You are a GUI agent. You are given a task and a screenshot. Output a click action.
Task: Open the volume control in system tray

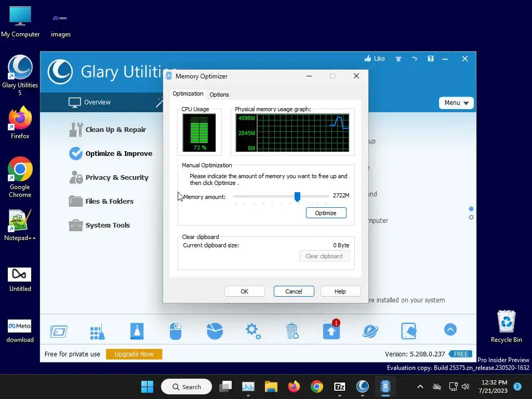point(465,387)
